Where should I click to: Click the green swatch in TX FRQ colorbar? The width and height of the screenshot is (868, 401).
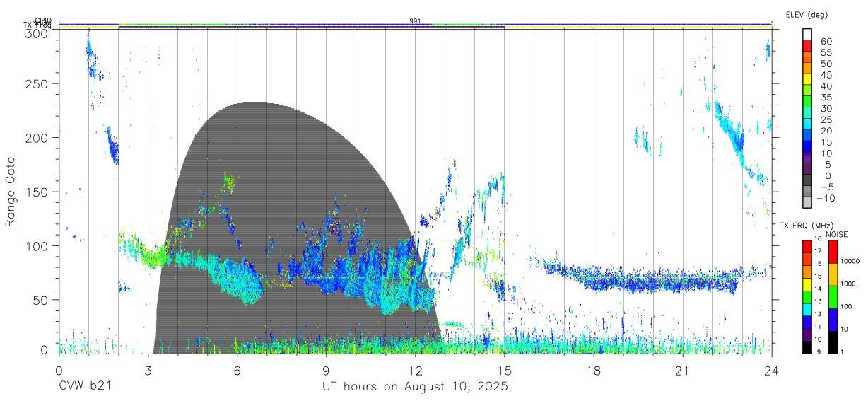tap(807, 296)
